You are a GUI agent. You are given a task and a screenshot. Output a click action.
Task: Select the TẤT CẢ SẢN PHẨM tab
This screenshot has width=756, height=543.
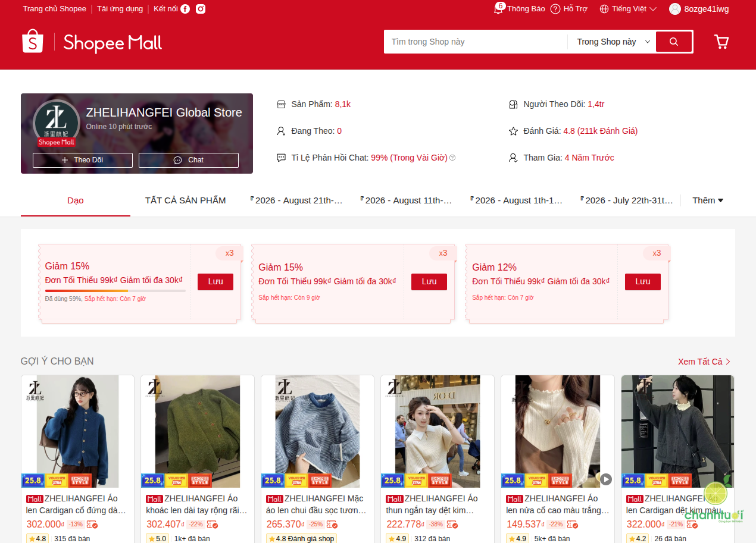[186, 200]
